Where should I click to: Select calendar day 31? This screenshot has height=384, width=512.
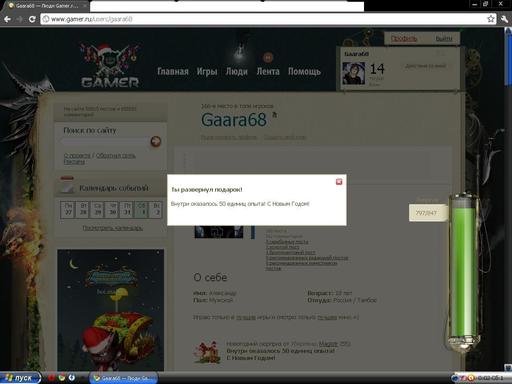click(127, 209)
